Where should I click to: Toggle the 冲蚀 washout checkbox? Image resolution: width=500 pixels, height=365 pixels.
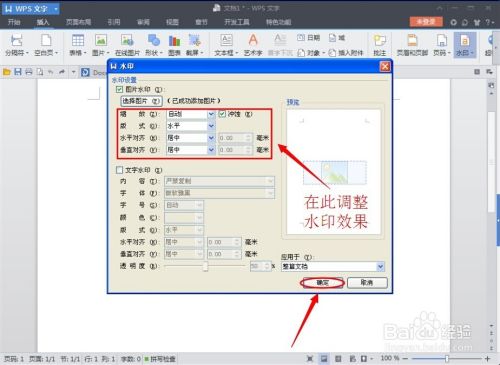click(x=222, y=114)
